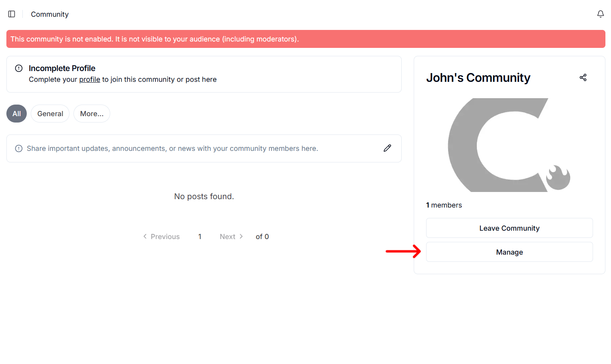This screenshot has width=611, height=364.
Task: Open the notifications bell
Action: point(600,14)
